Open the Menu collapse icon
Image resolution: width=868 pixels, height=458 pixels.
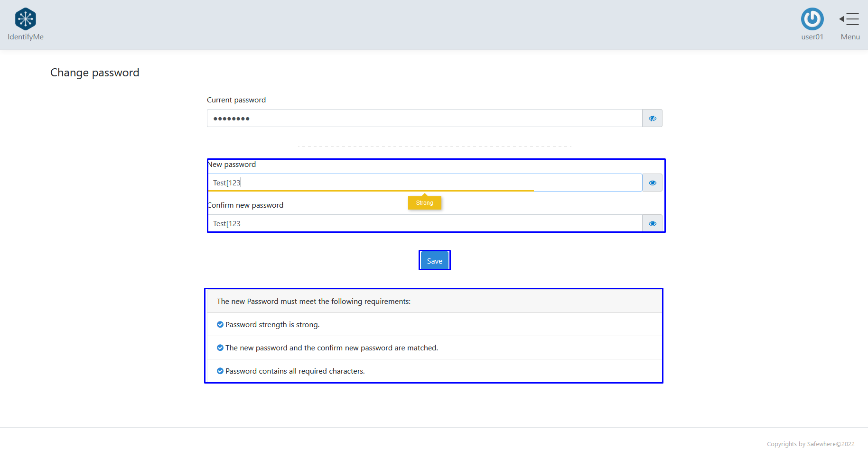click(849, 19)
